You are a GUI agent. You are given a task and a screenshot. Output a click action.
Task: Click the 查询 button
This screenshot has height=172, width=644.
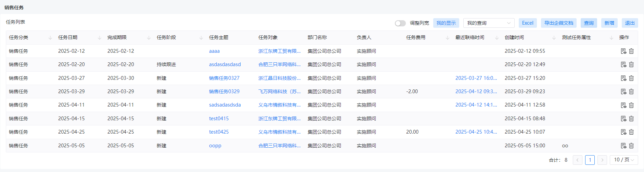pyautogui.click(x=589, y=23)
